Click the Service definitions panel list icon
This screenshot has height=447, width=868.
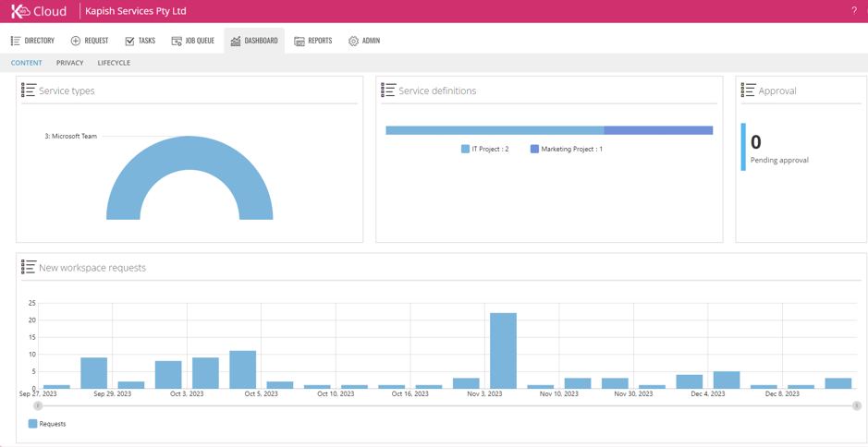[388, 91]
